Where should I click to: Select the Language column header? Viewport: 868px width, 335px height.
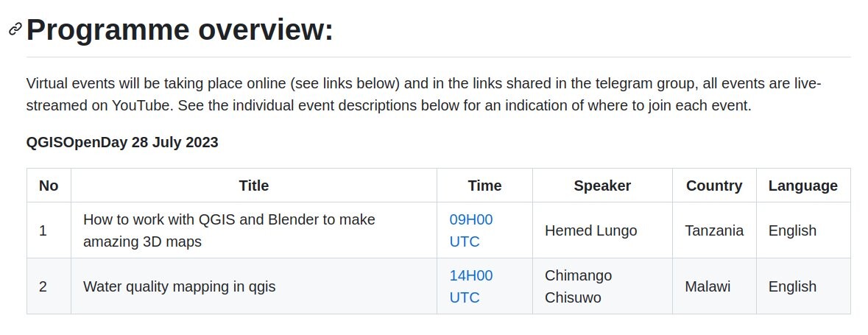(803, 186)
